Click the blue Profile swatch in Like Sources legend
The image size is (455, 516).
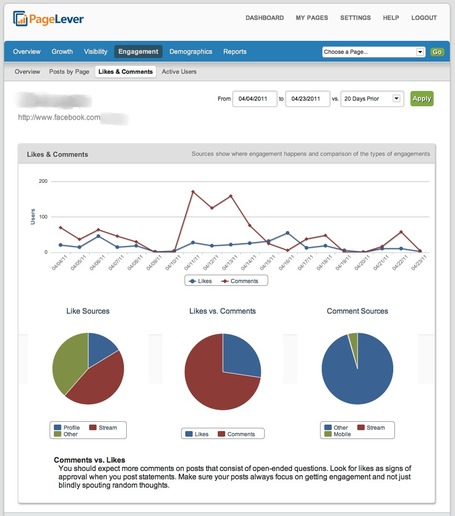tap(58, 427)
